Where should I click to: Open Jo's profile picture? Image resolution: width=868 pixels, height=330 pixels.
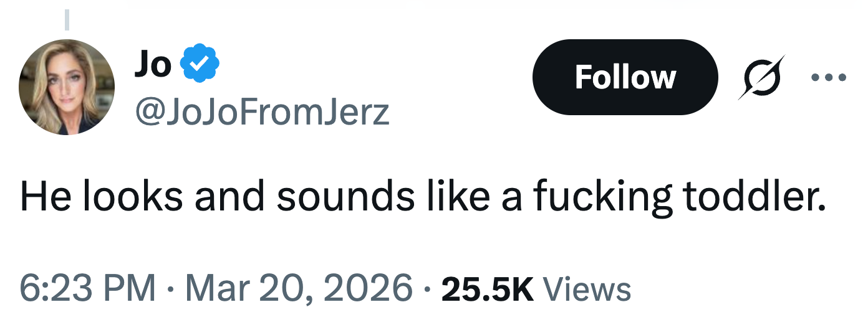click(x=67, y=87)
